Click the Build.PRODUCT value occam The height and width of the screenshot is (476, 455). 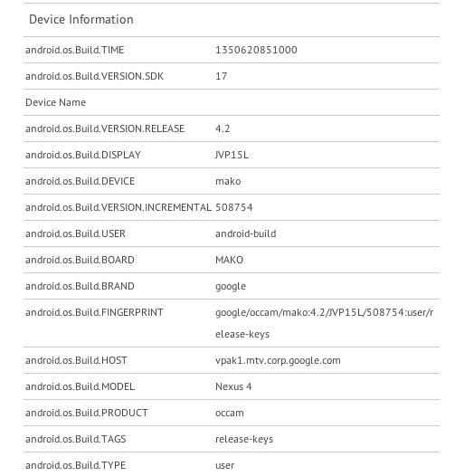coord(230,414)
